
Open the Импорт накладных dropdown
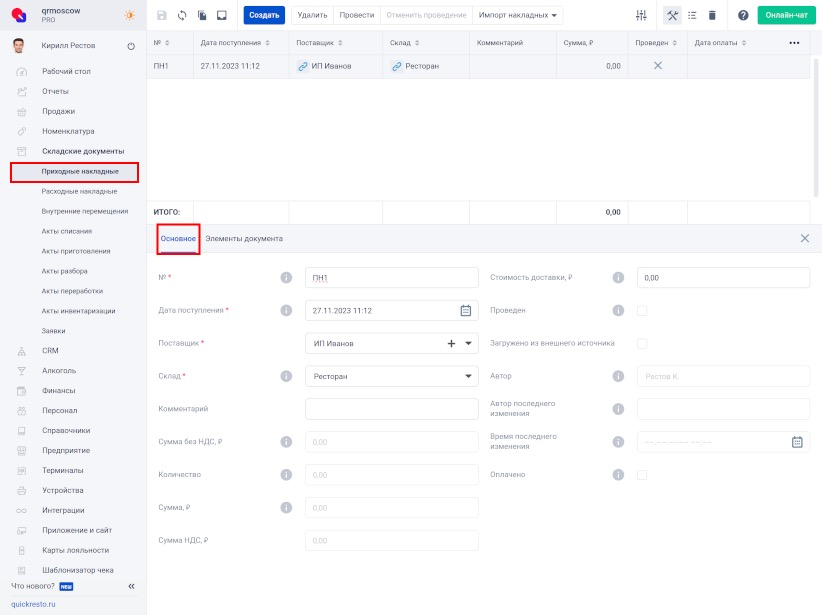coord(517,15)
